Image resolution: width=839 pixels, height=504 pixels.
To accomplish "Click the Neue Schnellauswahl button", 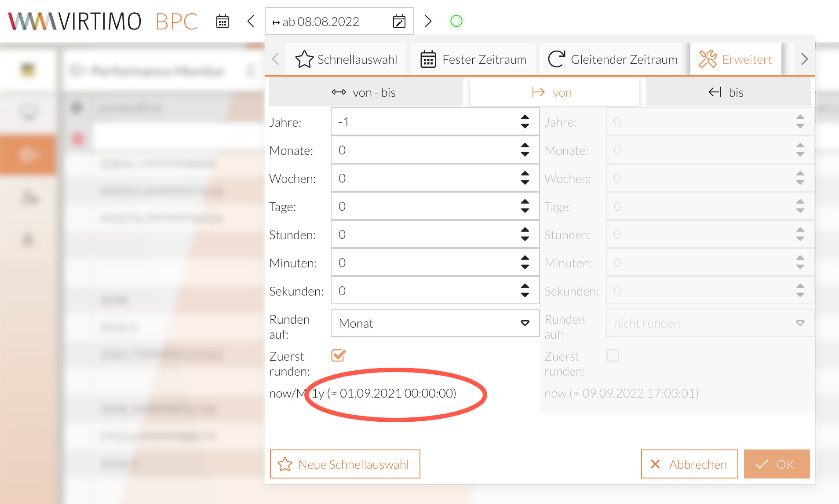I will point(345,464).
